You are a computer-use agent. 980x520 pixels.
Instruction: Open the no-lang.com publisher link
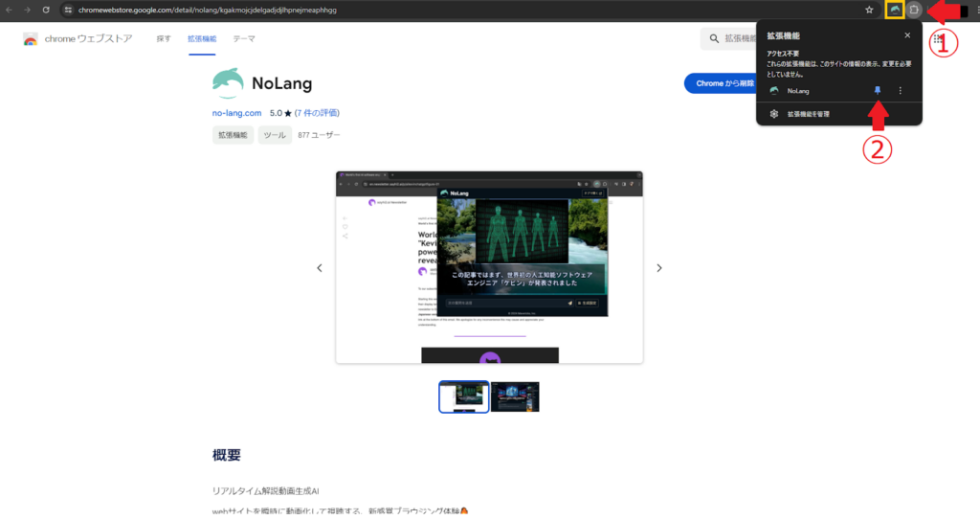coord(237,113)
